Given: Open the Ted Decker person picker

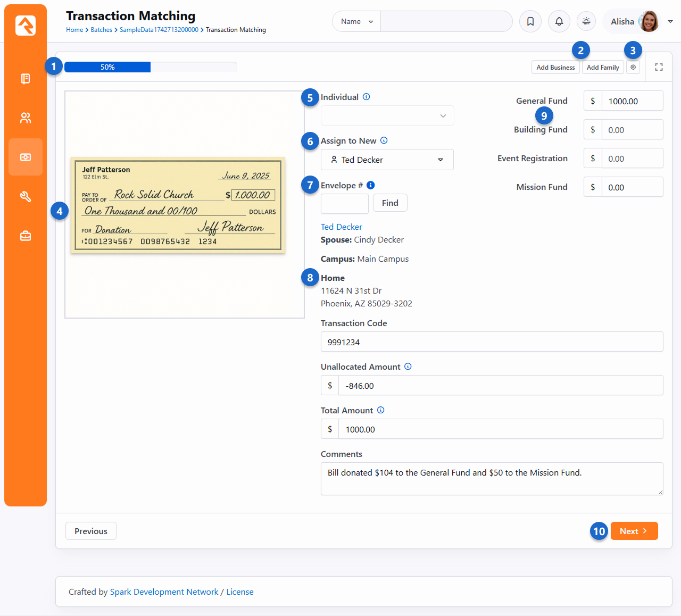Looking at the screenshot, I should [387, 160].
